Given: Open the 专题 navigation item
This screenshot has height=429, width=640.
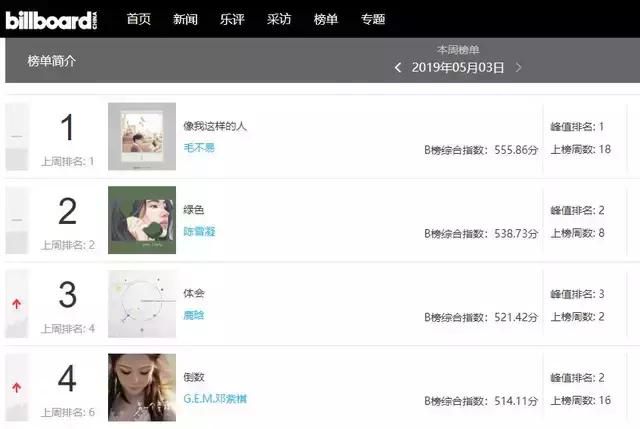Looking at the screenshot, I should tap(373, 19).
